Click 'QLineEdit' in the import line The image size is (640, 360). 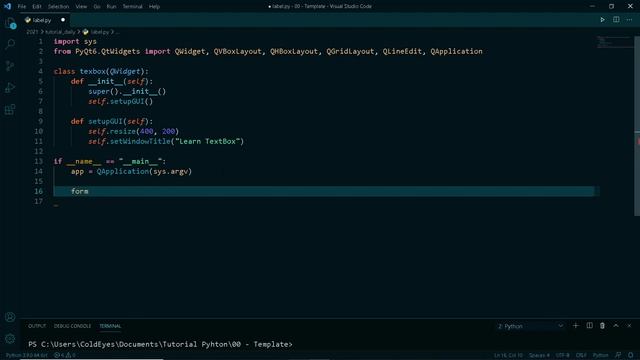point(402,51)
